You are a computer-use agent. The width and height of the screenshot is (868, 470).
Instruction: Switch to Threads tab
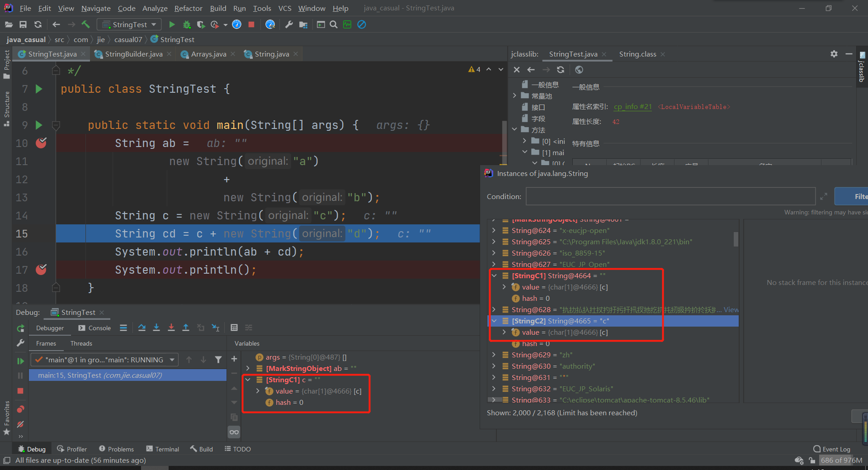[x=81, y=343]
